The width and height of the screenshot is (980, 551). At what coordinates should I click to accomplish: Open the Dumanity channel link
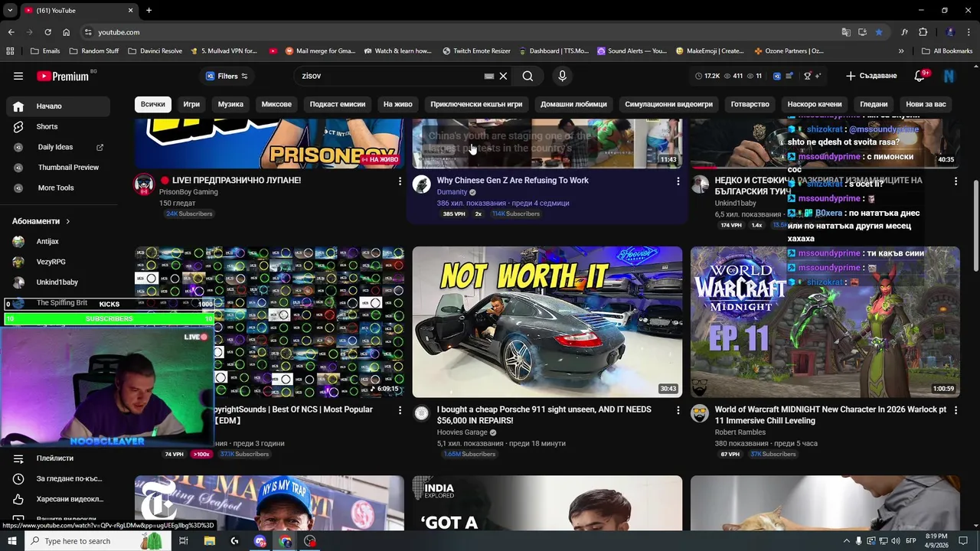pyautogui.click(x=452, y=192)
